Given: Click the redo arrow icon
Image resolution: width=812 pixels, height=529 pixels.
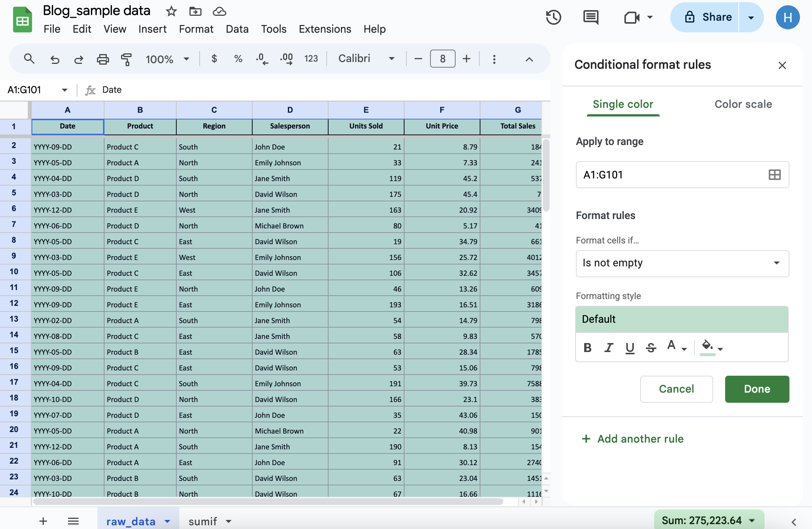Looking at the screenshot, I should coord(79,59).
